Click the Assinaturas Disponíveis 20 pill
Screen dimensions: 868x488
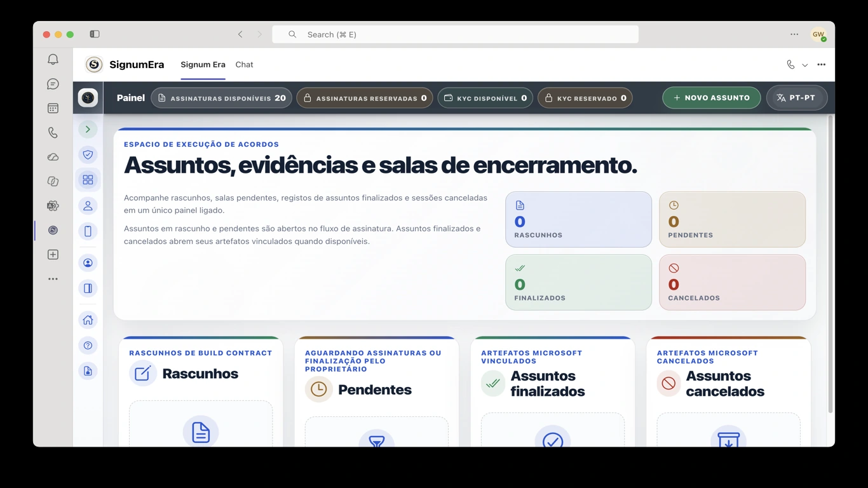coord(222,98)
